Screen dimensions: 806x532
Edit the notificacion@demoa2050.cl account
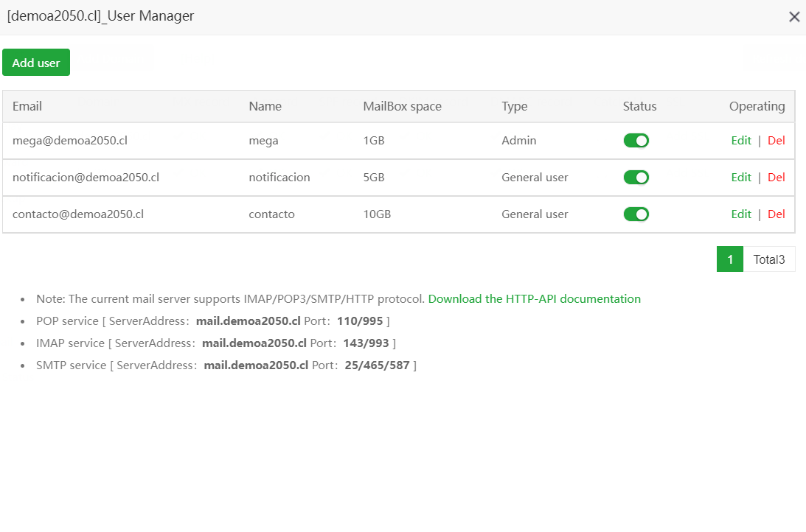(x=740, y=178)
